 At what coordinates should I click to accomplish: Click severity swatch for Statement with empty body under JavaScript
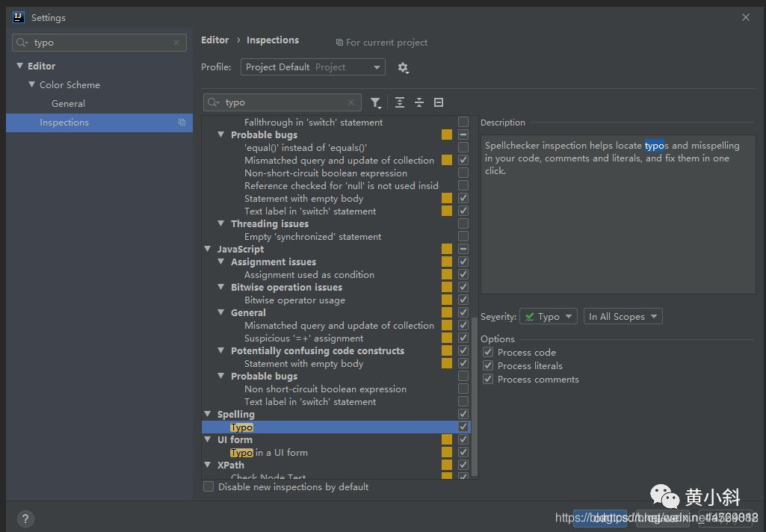click(446, 363)
